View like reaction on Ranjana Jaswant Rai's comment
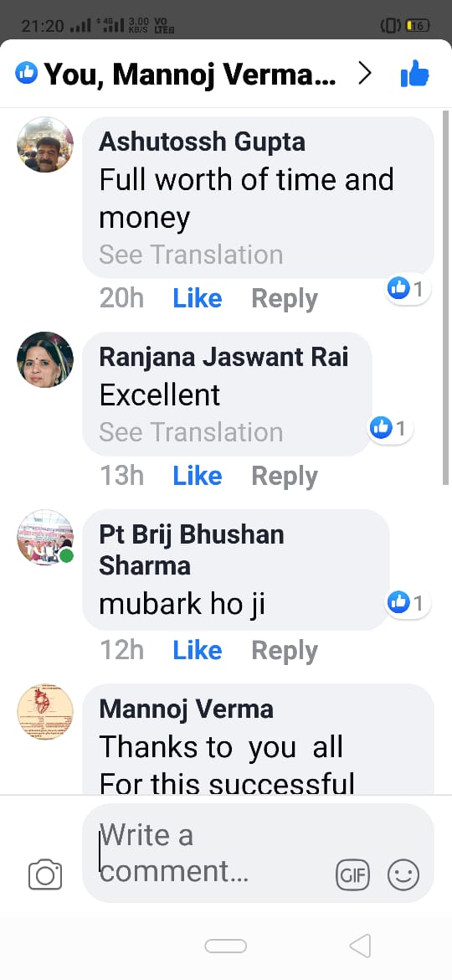Image resolution: width=452 pixels, height=980 pixels. coord(389,429)
